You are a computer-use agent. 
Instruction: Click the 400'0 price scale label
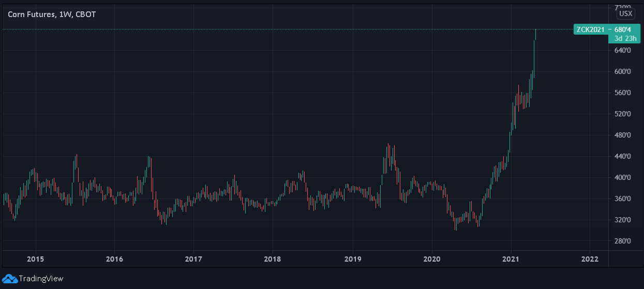click(x=623, y=177)
